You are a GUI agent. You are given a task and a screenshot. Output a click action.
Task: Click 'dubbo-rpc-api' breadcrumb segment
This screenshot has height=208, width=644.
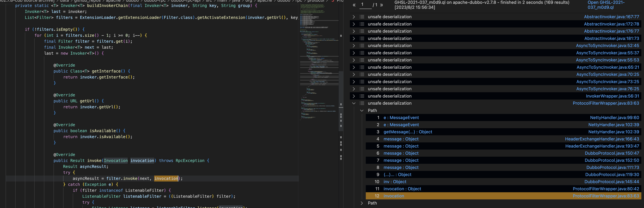pos(186,1)
